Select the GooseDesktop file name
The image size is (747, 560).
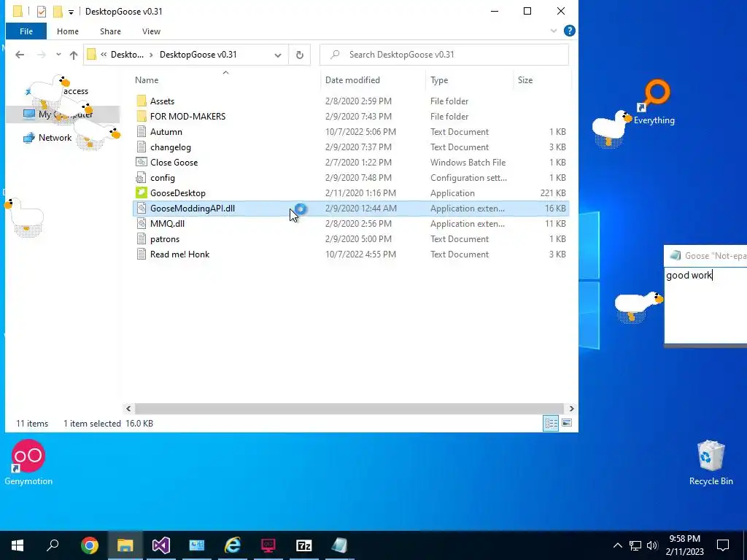coord(178,192)
